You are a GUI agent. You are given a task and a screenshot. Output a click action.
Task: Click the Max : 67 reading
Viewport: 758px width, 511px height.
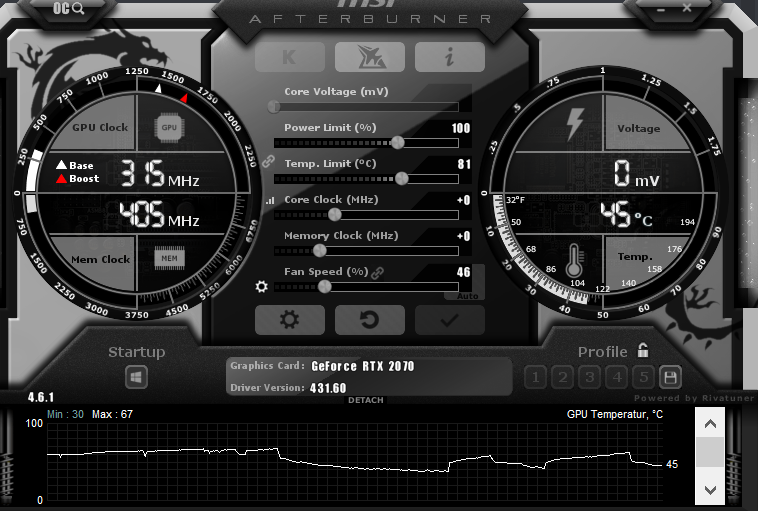click(x=112, y=414)
